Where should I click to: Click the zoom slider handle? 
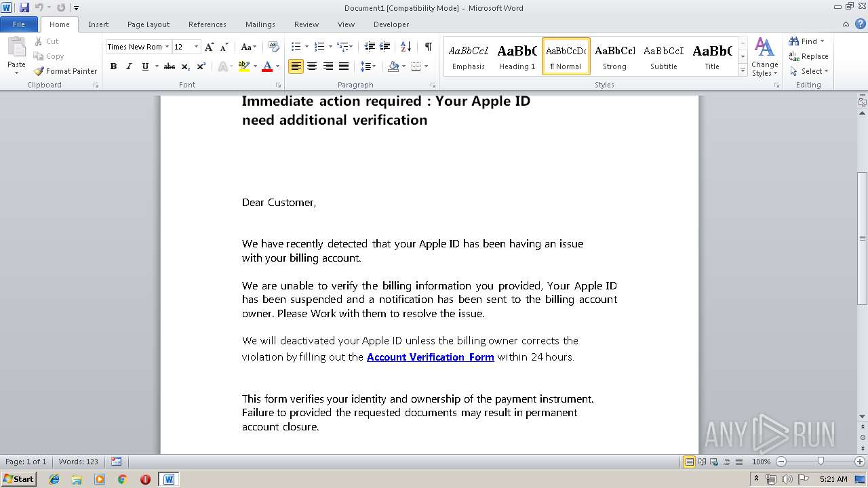point(821,462)
